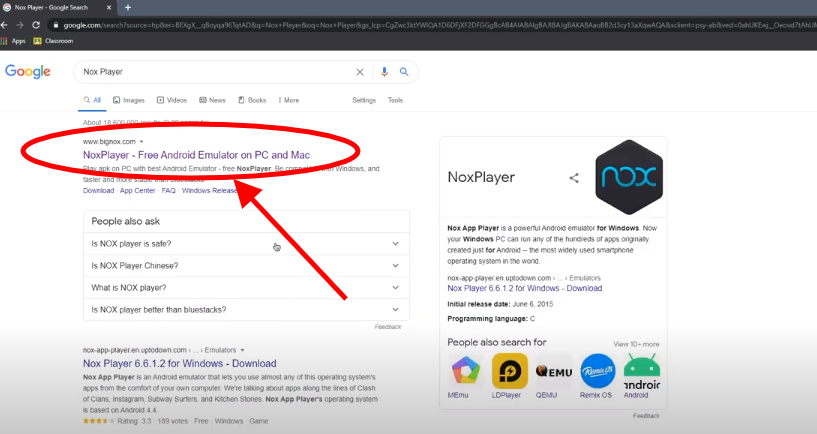Click the People also ask heading
This screenshot has height=434, width=817.
(126, 221)
